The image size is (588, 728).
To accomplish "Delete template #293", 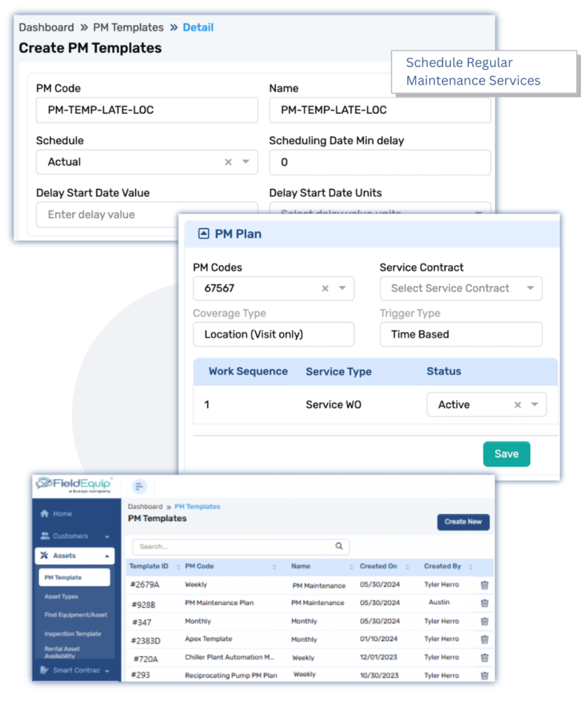I will (484, 675).
